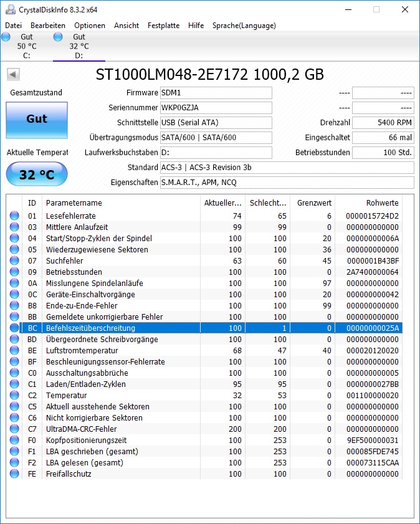Switch to drive C: tab at 50 °C
This screenshot has width=420, height=524.
pos(27,46)
